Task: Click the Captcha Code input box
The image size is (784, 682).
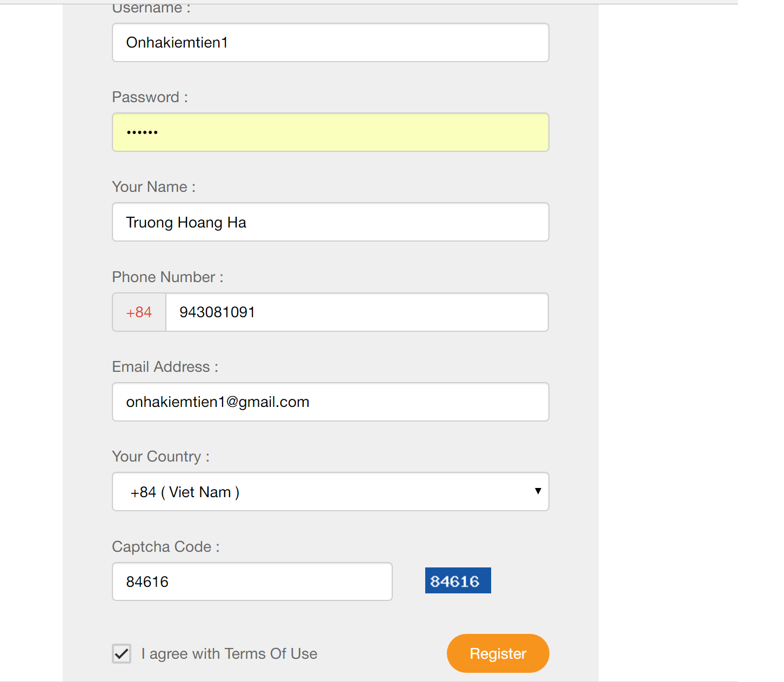Action: point(252,581)
